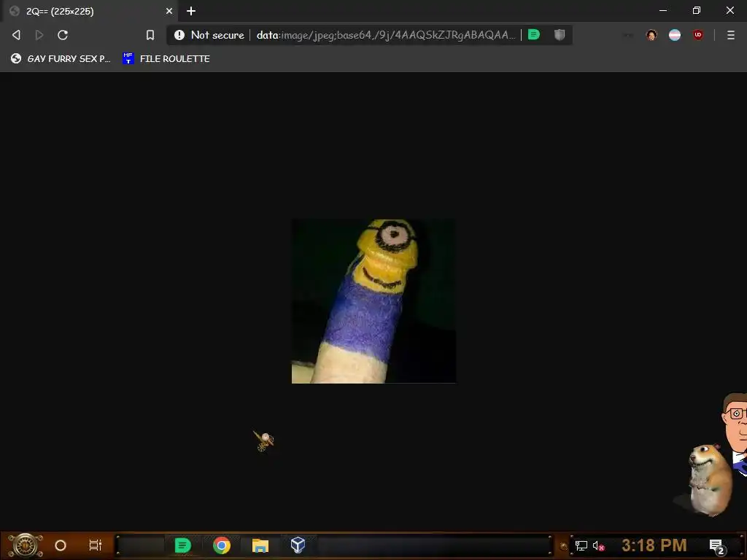Open the browser hamburger menu

(731, 35)
